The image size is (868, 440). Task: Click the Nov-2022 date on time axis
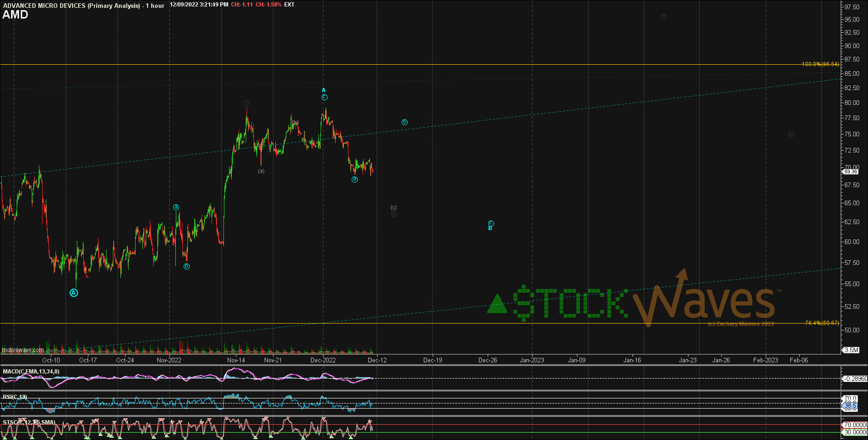click(169, 360)
